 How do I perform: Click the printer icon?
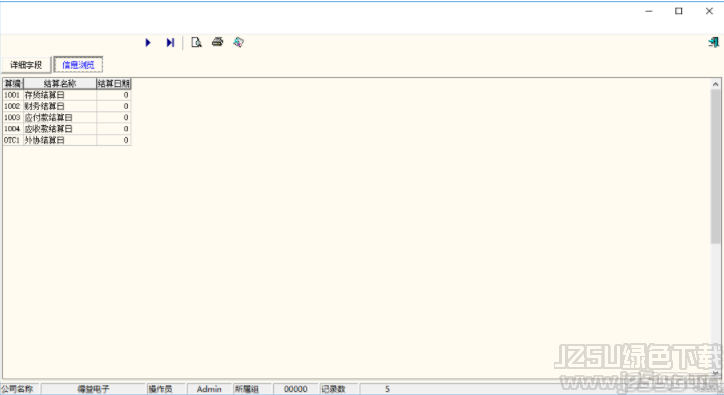coord(217,42)
